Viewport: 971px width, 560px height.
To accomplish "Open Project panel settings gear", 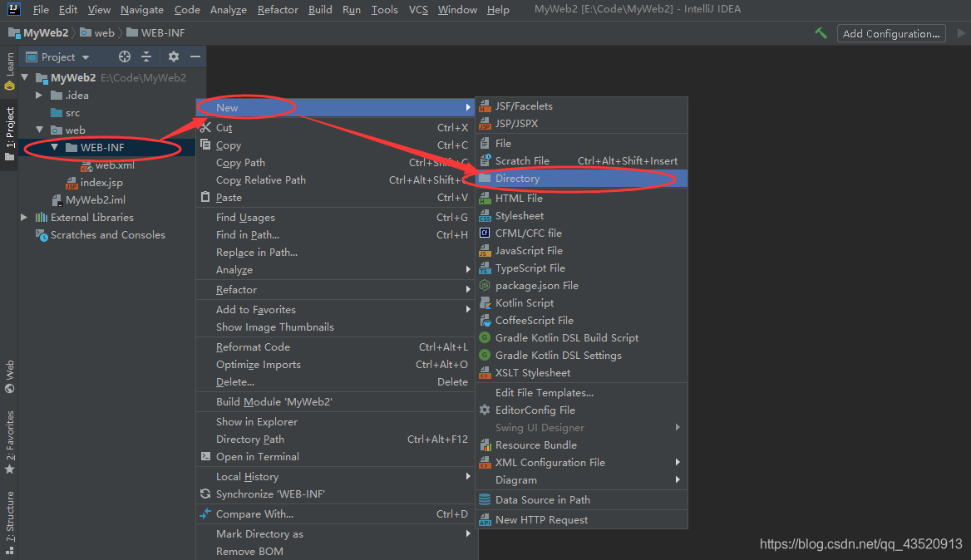I will (x=174, y=56).
